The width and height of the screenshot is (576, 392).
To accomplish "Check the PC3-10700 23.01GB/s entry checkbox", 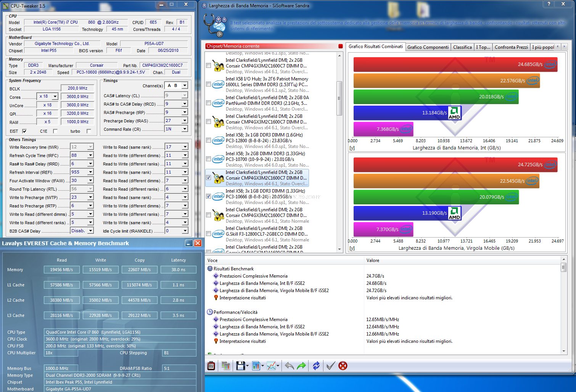I will pos(208,159).
